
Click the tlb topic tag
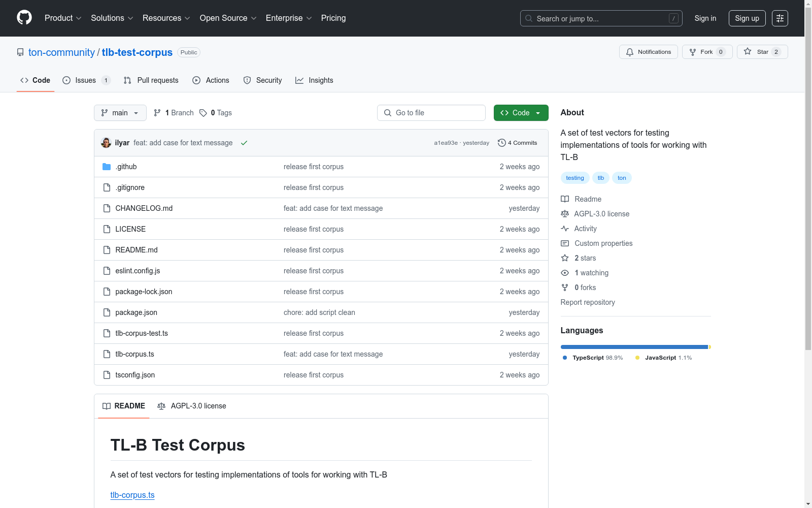[x=601, y=178]
